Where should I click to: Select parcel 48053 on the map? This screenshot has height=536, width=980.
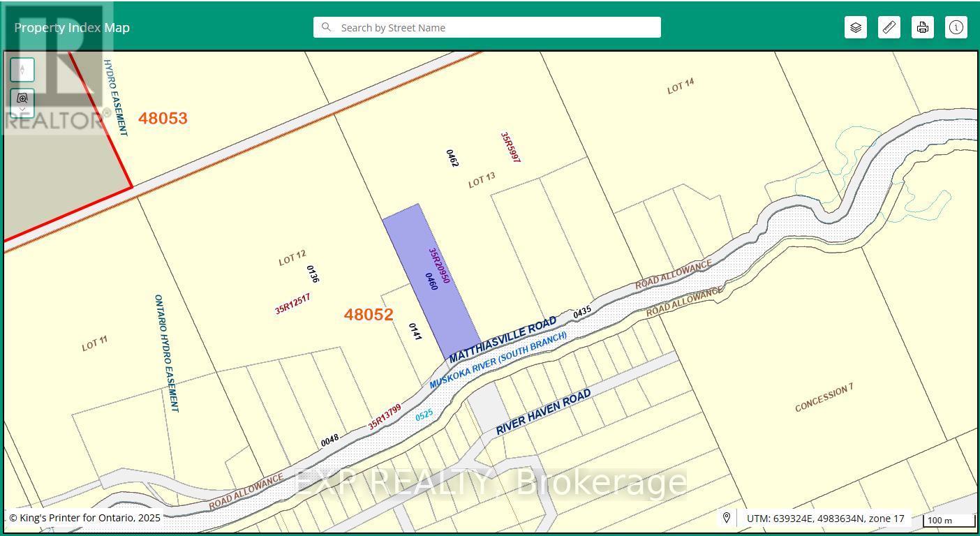click(x=163, y=118)
